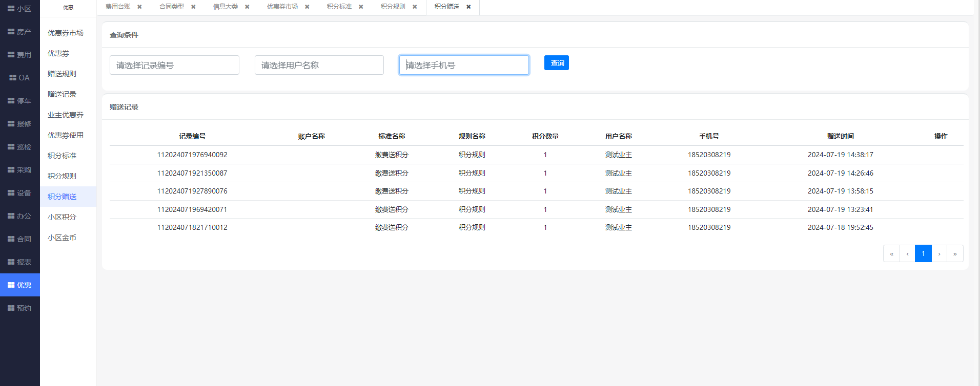Open the 巡检 module in left sidebar
Viewport: 980px width, 386px height.
[19, 147]
